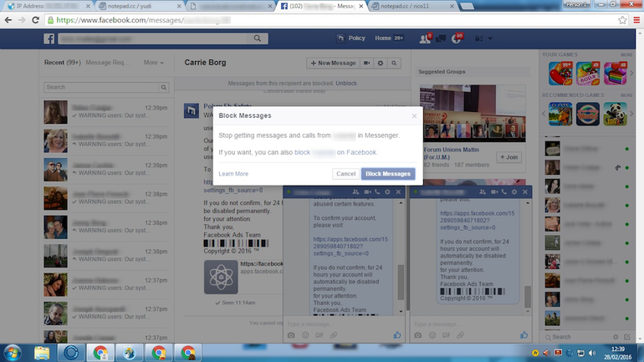Image resolution: width=644 pixels, height=362 pixels.
Task: Select the Recent (99+) tab
Action: click(63, 63)
